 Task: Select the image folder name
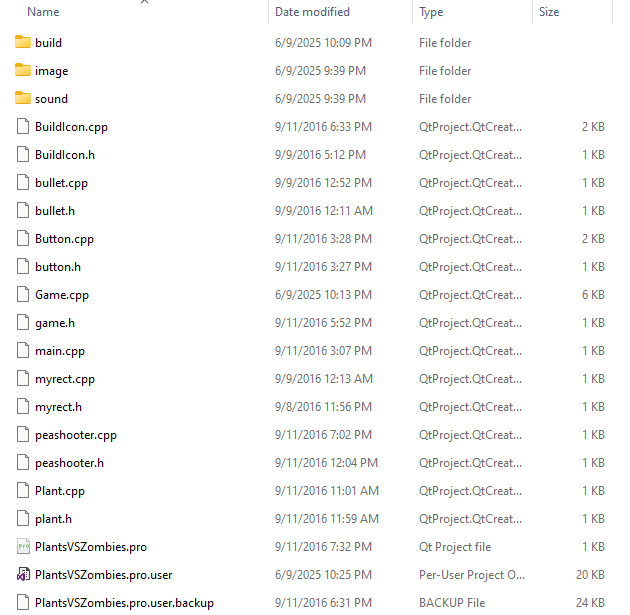51,71
